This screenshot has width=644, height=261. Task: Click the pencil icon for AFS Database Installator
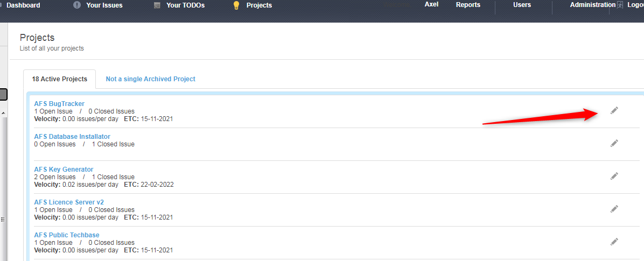pos(614,143)
